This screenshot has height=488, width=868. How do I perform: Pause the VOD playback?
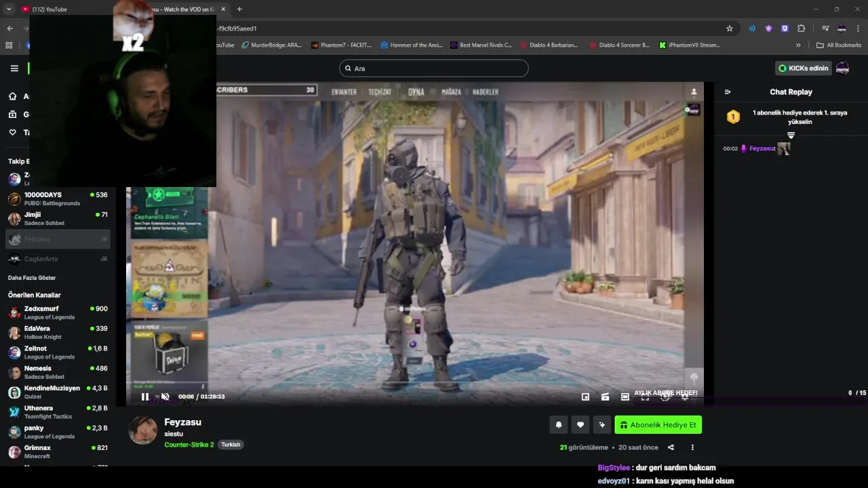pos(144,396)
